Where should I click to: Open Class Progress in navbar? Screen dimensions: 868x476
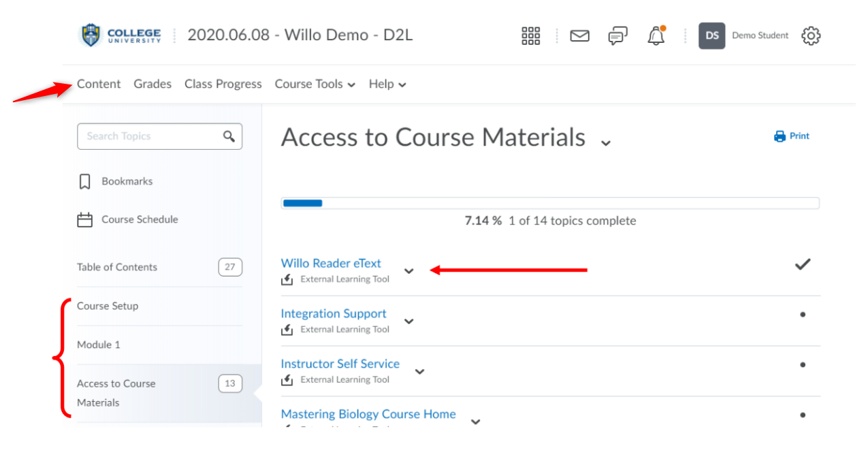223,84
